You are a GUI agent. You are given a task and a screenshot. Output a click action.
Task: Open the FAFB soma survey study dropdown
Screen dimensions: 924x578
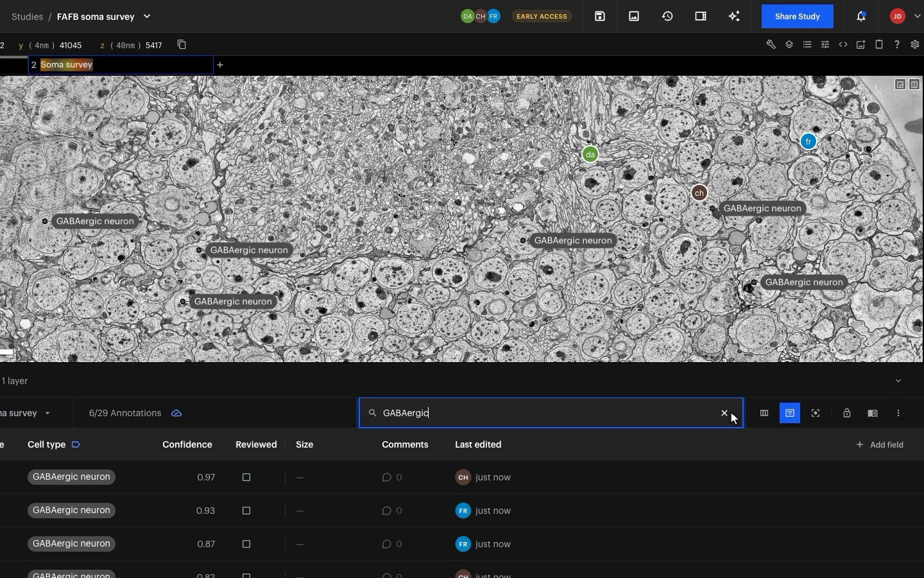click(147, 17)
